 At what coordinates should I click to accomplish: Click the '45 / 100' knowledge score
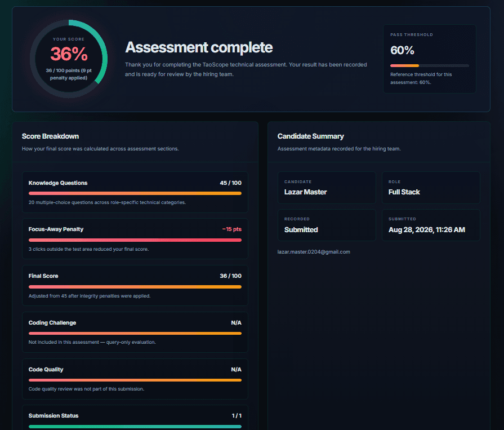point(230,183)
